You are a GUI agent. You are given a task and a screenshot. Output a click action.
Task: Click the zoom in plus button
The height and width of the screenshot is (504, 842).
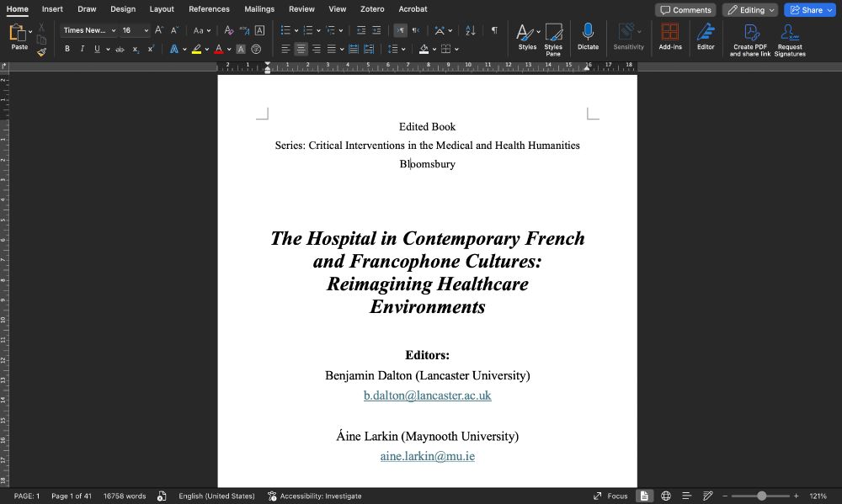point(797,496)
